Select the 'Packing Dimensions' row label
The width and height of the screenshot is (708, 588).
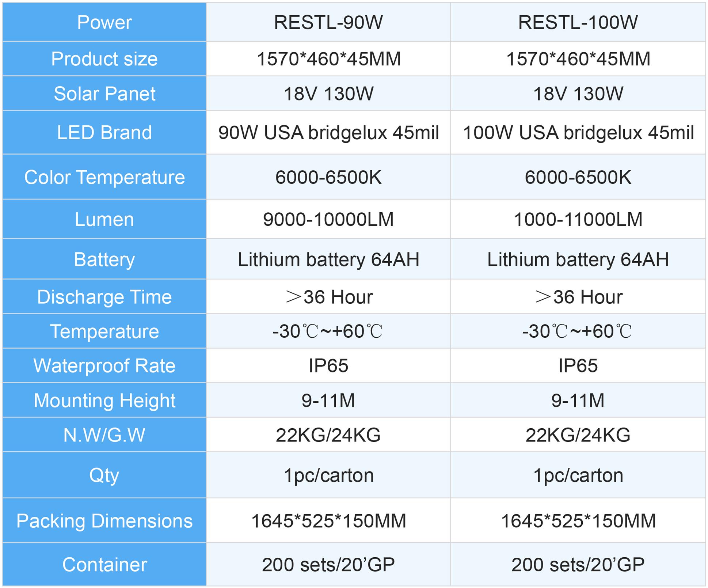point(104,520)
